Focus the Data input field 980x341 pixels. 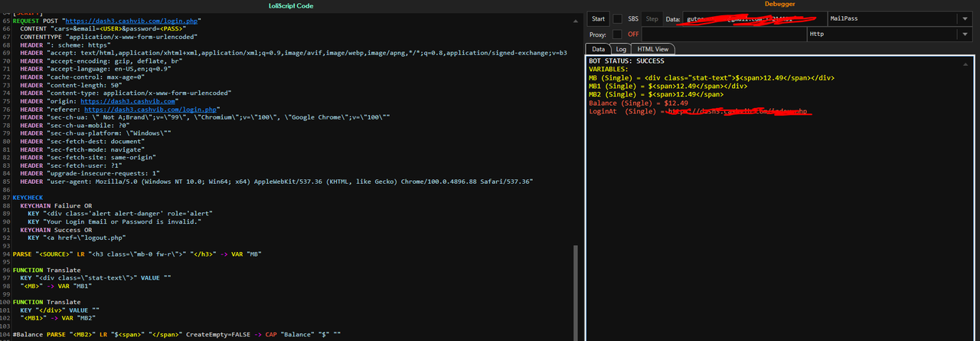pos(754,18)
